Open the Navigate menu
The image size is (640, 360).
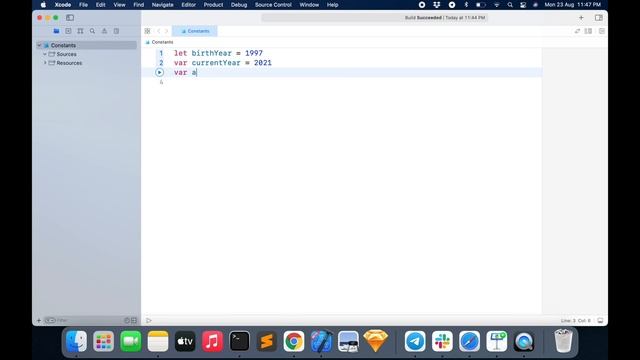162,5
